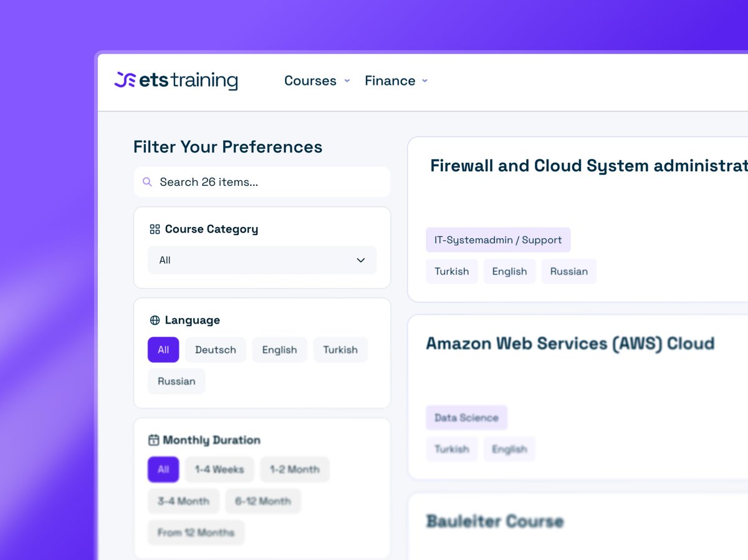Screen dimensions: 748x560
Task: Click the ets training wordmark
Action: 189,81
